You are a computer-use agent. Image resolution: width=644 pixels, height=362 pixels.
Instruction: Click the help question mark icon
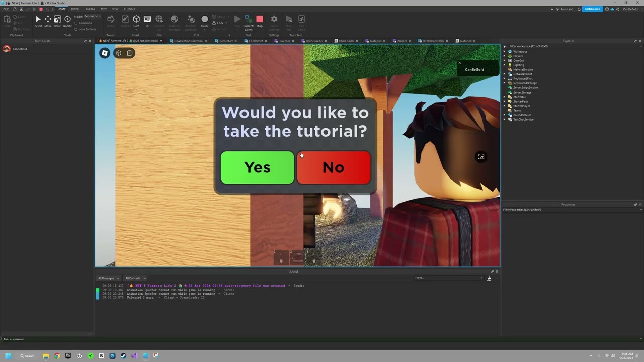tap(607, 9)
